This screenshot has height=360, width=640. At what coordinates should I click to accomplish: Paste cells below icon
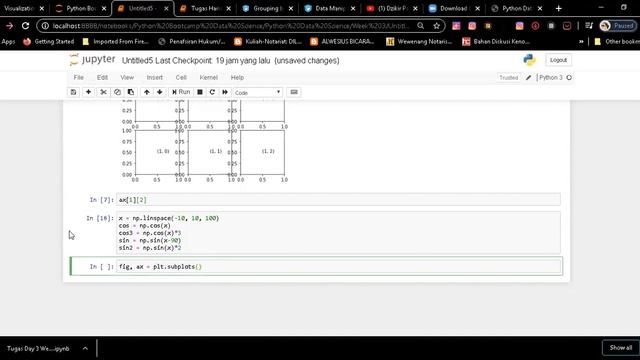pos(131,92)
